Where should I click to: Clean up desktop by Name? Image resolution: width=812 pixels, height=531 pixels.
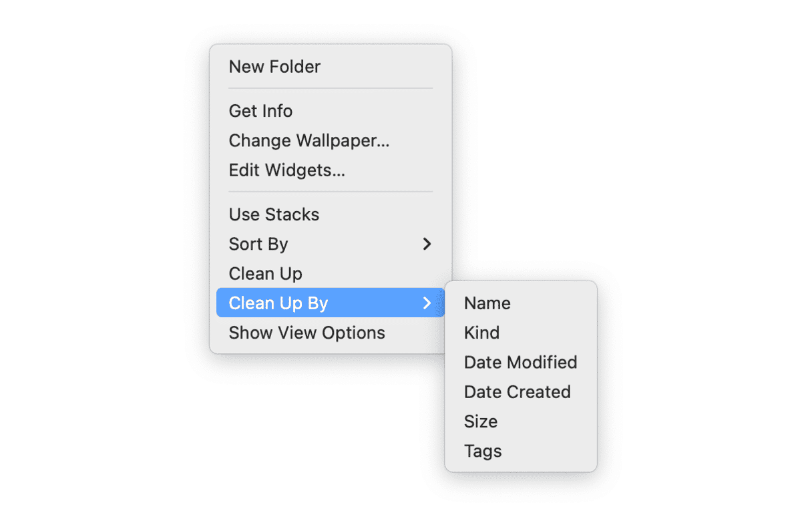(487, 303)
